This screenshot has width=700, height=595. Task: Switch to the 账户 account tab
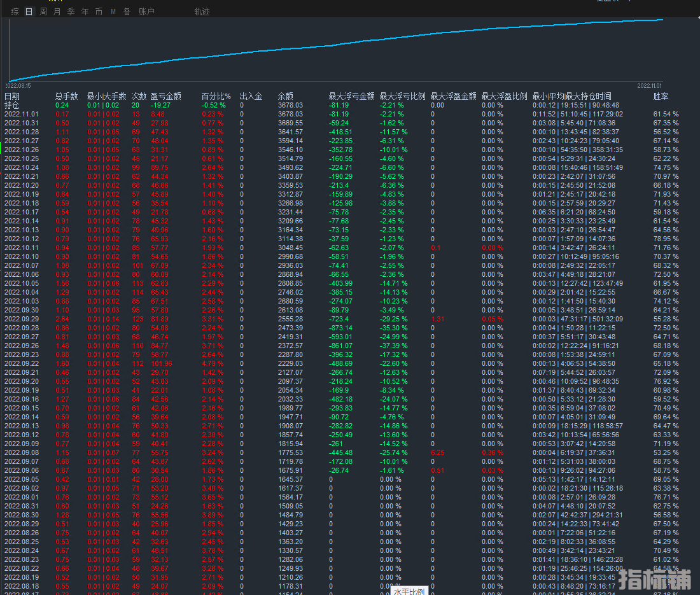click(x=146, y=11)
